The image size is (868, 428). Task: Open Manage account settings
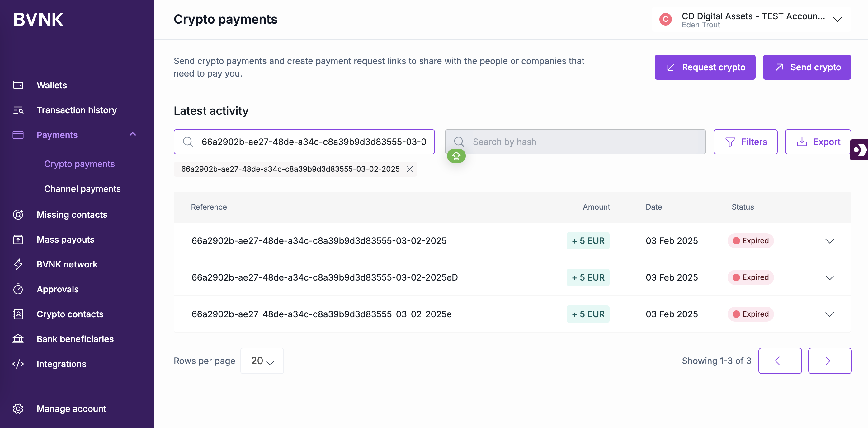tap(71, 408)
